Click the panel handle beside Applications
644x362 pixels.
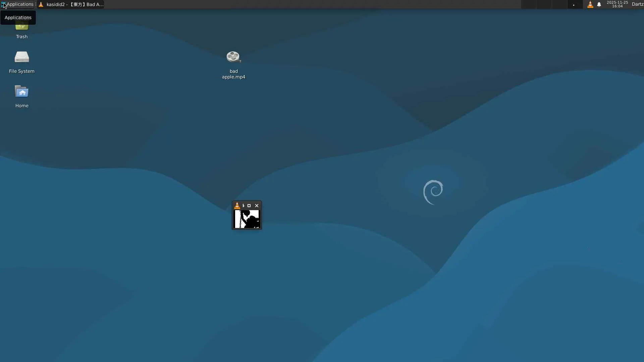click(36, 4)
